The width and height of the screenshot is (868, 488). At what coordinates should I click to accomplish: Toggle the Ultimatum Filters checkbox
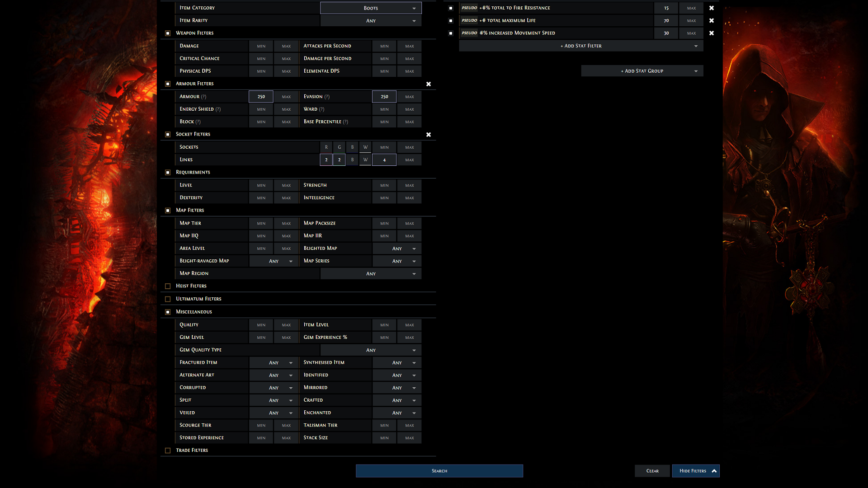pyautogui.click(x=168, y=298)
